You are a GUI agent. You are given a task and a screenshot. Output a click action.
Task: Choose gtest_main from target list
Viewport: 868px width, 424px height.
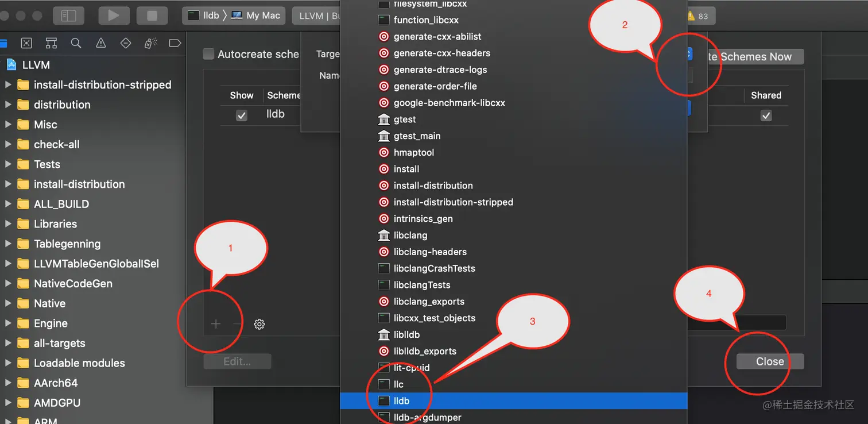(514, 136)
